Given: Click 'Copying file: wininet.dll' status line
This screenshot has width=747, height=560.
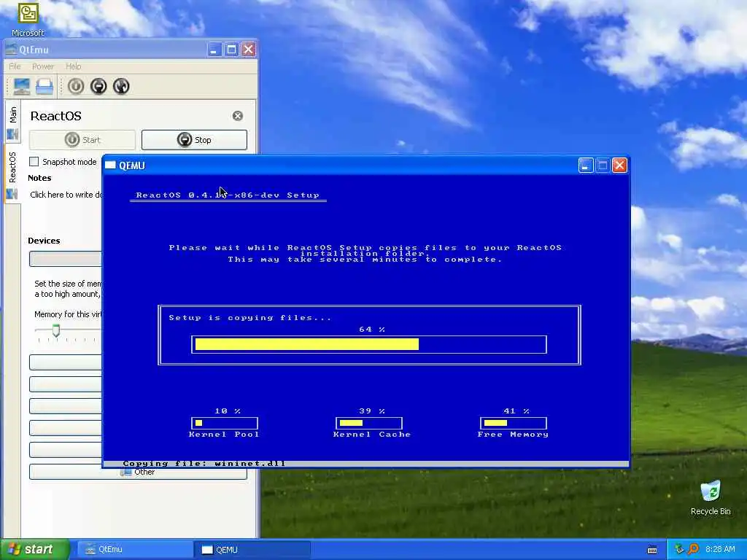Looking at the screenshot, I should (x=204, y=463).
